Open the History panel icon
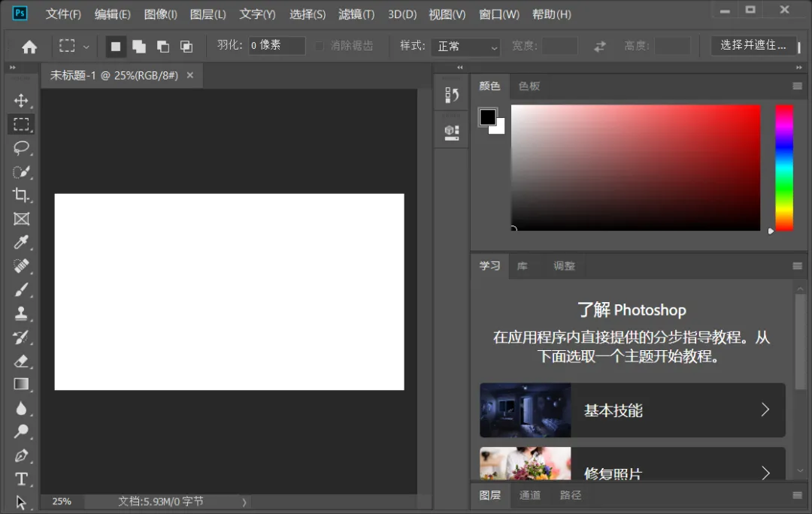The width and height of the screenshot is (812, 514). click(452, 95)
